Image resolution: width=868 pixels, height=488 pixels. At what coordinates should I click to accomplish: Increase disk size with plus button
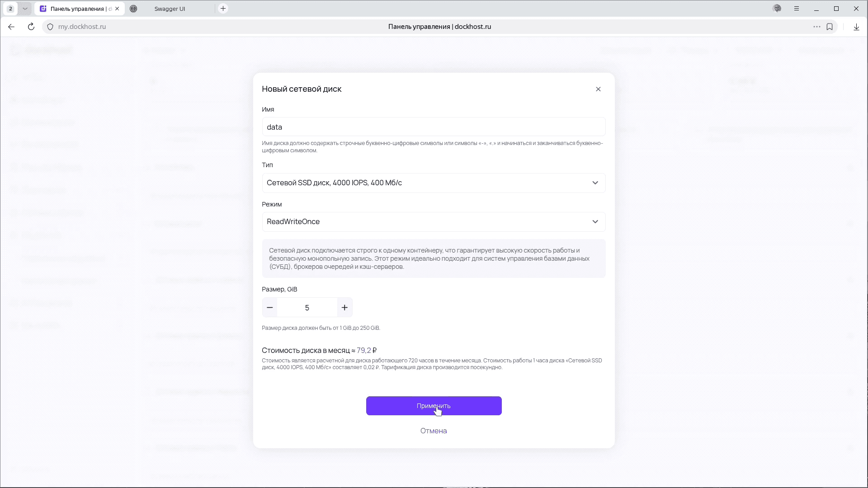344,308
